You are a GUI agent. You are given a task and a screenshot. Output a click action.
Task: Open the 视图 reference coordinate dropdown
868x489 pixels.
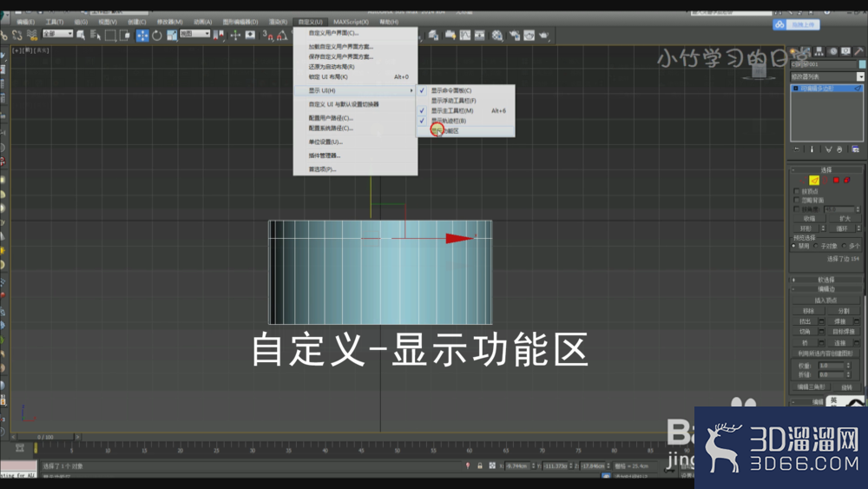194,34
